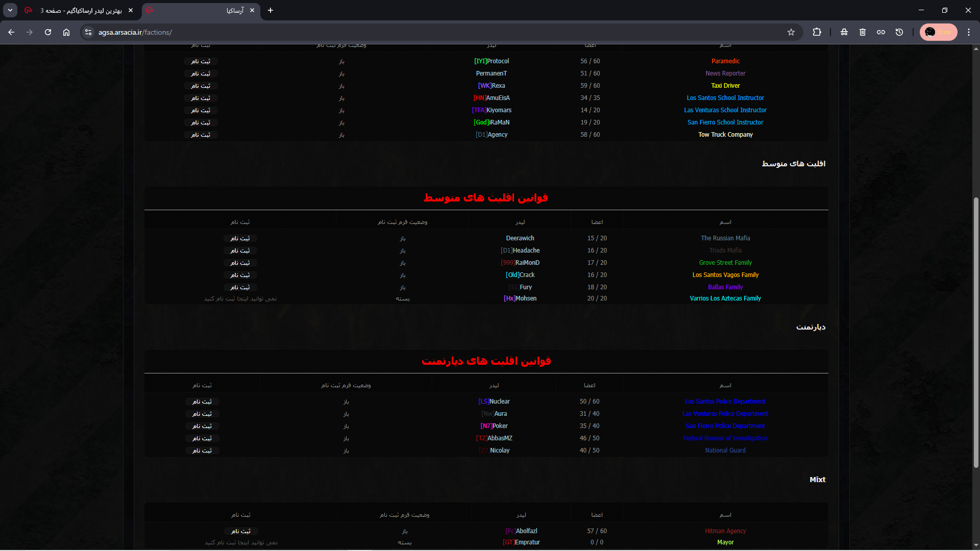This screenshot has height=551, width=980.
Task: Click ثبت نام for Taxi Driver row
Action: click(x=201, y=86)
